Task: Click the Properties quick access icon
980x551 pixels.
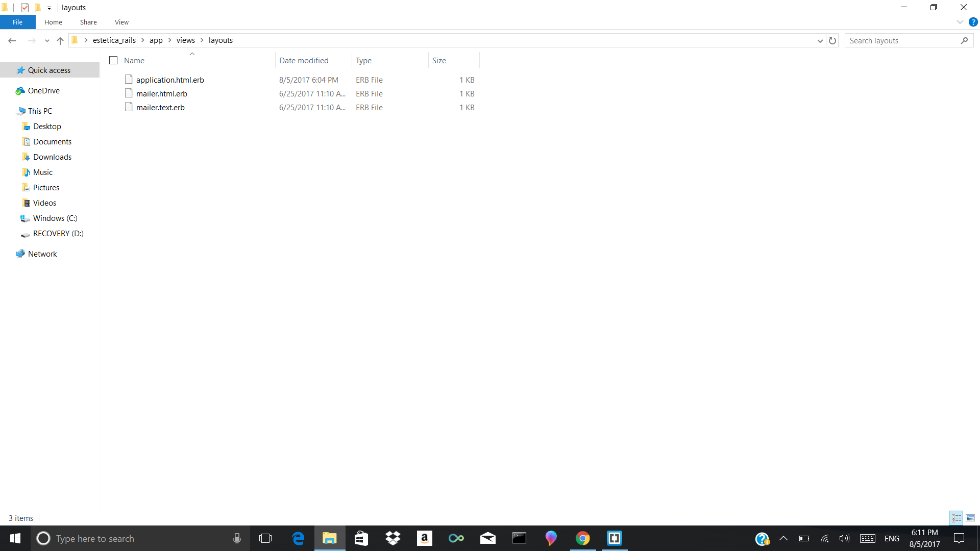Action: [x=25, y=8]
